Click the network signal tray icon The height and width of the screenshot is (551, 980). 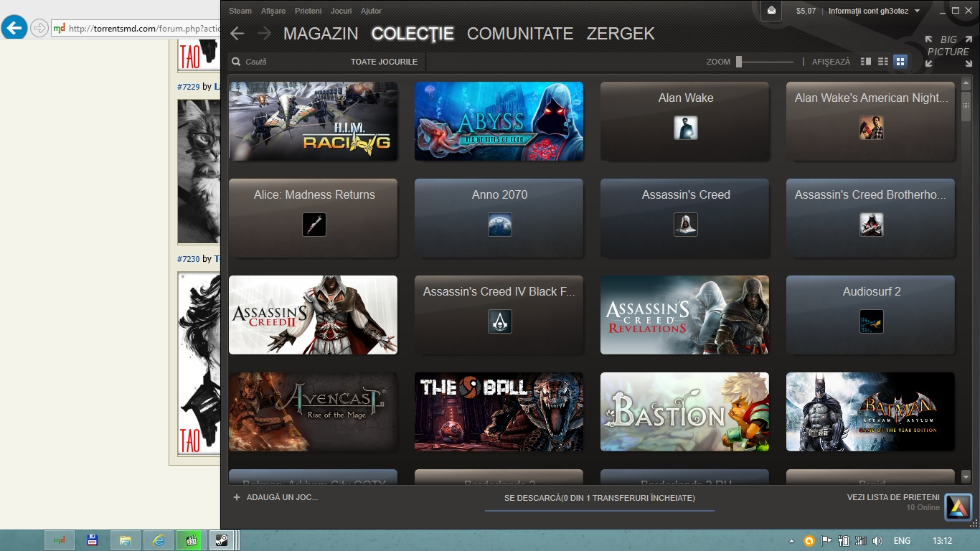pos(861,541)
